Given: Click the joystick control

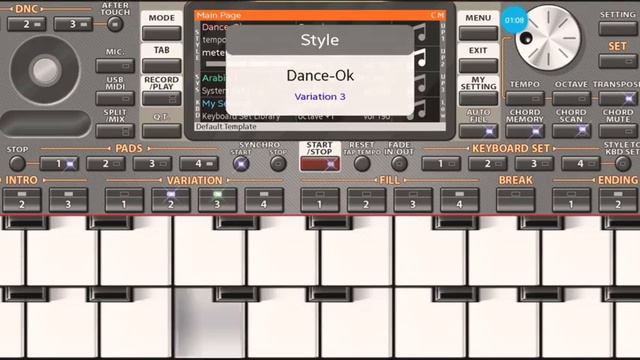Looking at the screenshot, I should point(45,70).
